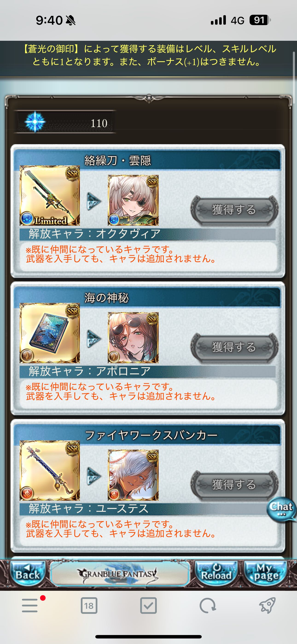View アポロニア character portrait
297x644 pixels.
(133, 337)
